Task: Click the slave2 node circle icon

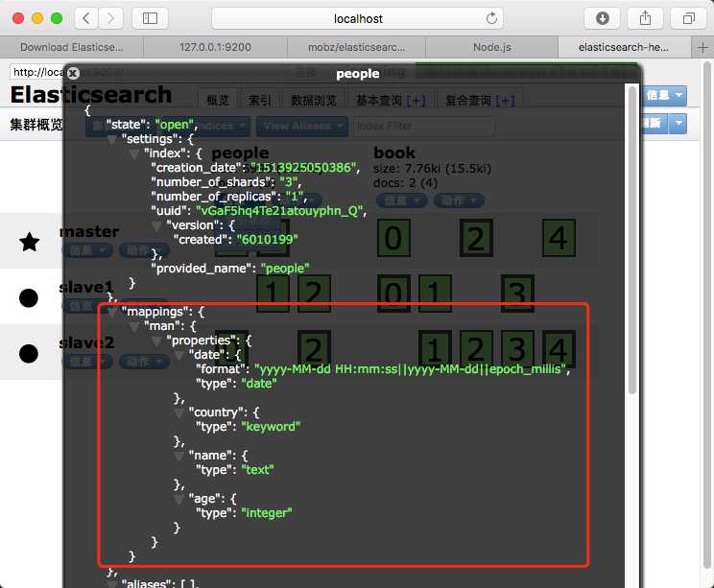Action: click(x=29, y=354)
